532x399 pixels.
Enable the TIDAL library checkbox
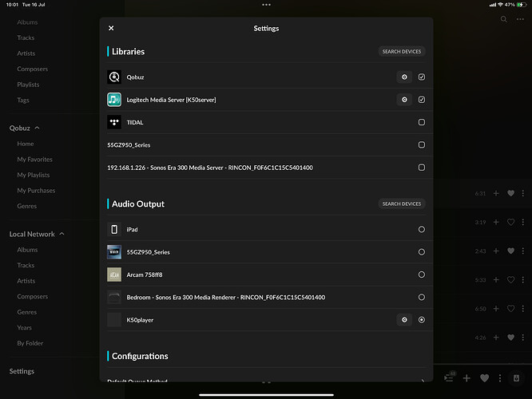pos(422,122)
